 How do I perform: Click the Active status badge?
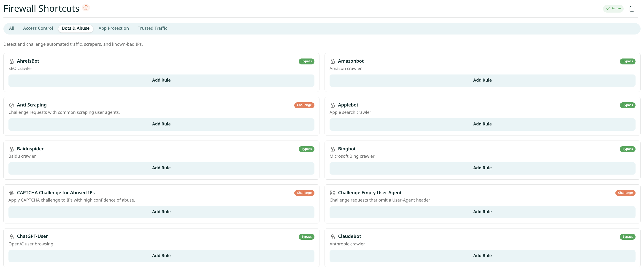(x=613, y=8)
